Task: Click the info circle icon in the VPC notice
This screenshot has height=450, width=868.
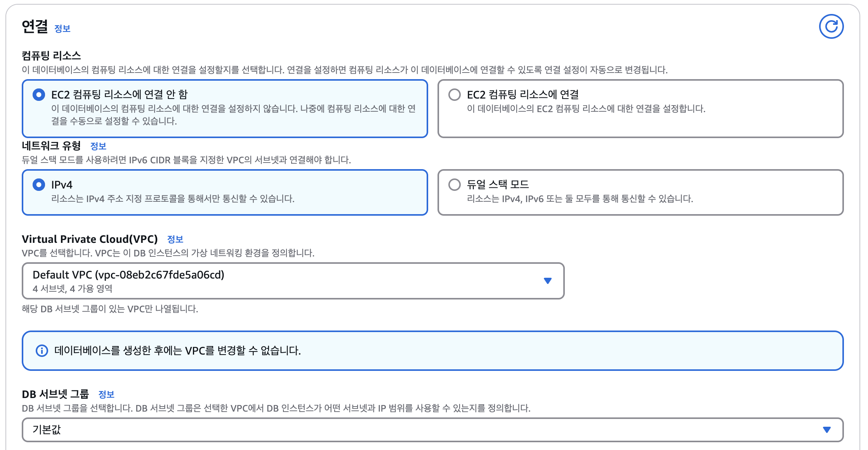Action: (42, 351)
